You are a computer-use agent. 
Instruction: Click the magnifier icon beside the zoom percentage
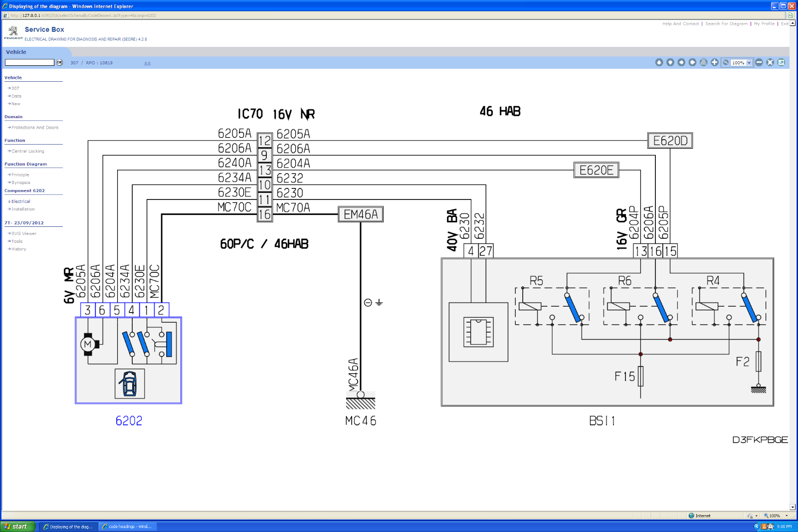click(726, 62)
